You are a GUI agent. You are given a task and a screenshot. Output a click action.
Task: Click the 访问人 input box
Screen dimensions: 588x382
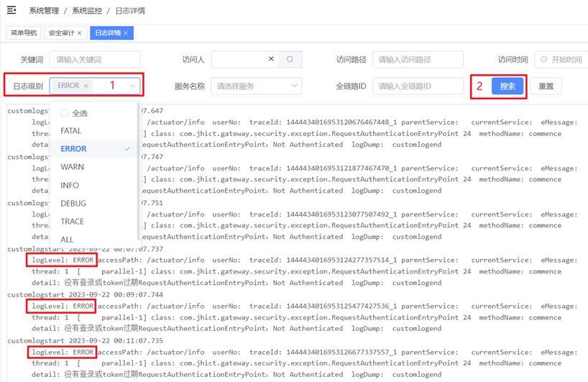point(244,59)
